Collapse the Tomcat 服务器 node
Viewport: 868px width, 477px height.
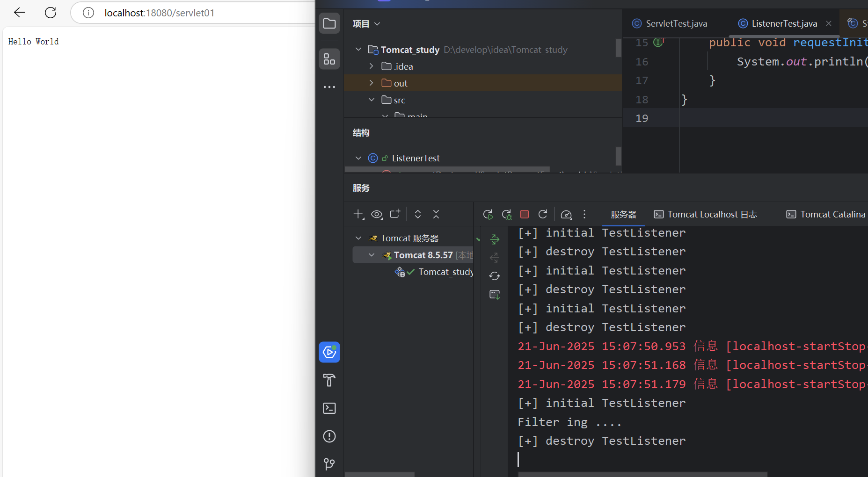(358, 238)
